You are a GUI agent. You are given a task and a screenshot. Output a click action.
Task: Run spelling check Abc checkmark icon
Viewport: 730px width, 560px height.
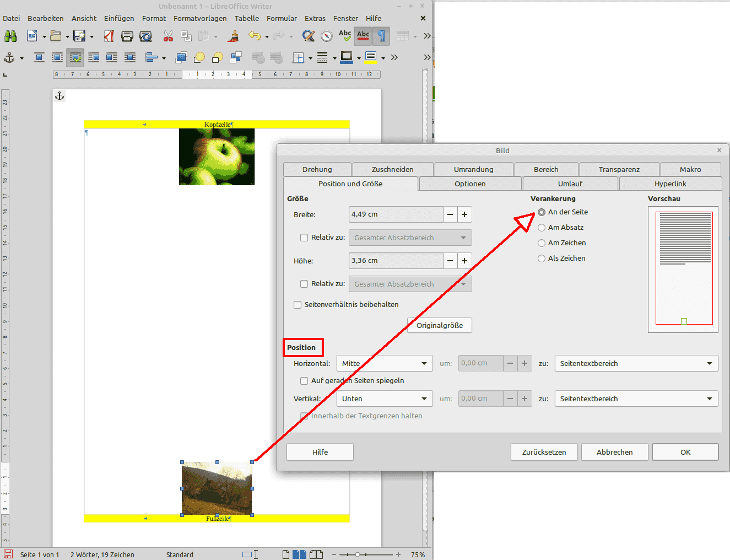coord(345,36)
